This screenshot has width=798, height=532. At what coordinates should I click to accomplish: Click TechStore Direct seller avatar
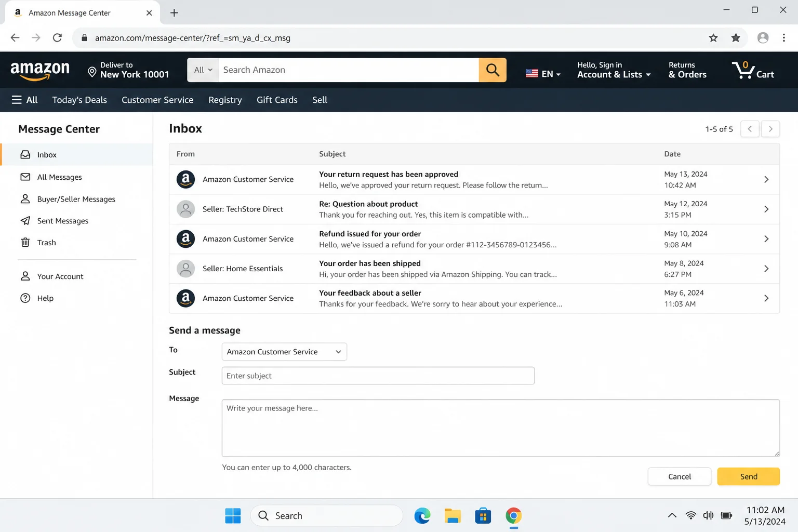point(185,209)
